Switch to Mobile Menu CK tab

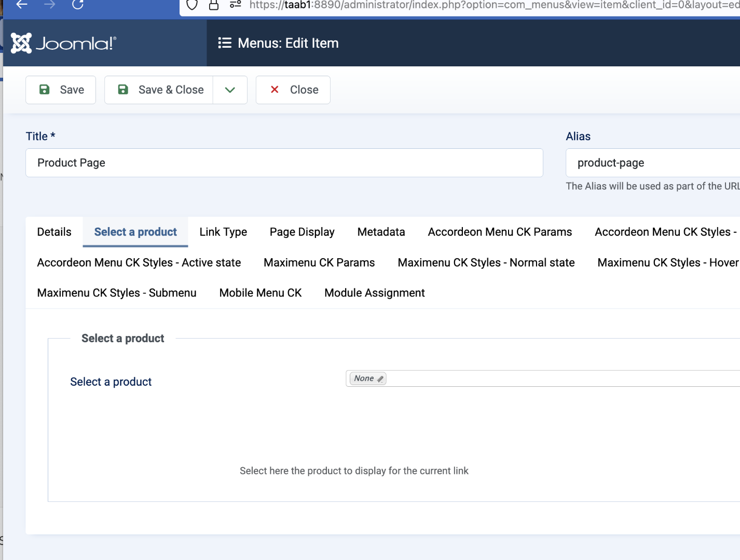pos(261,292)
